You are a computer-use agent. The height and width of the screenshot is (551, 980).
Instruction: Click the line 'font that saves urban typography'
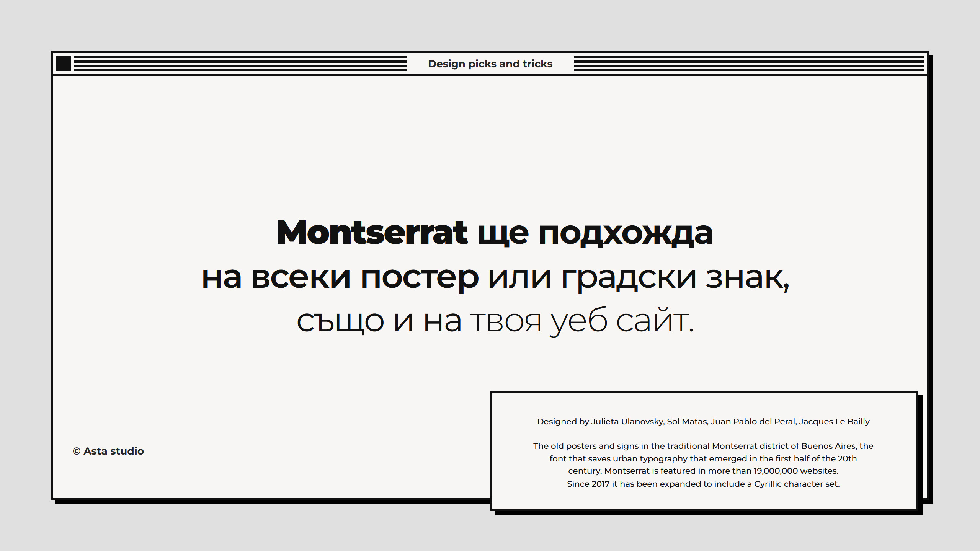tap(703, 459)
